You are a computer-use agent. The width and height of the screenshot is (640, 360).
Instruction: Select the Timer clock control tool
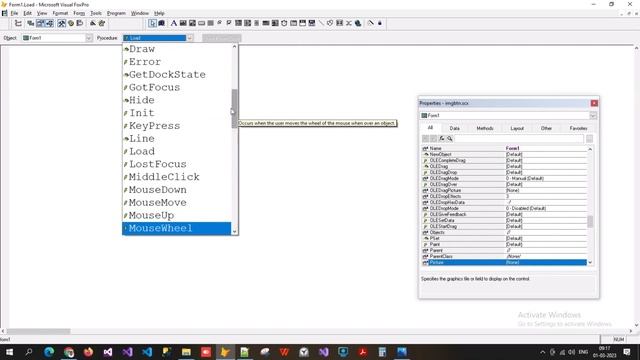(284, 23)
